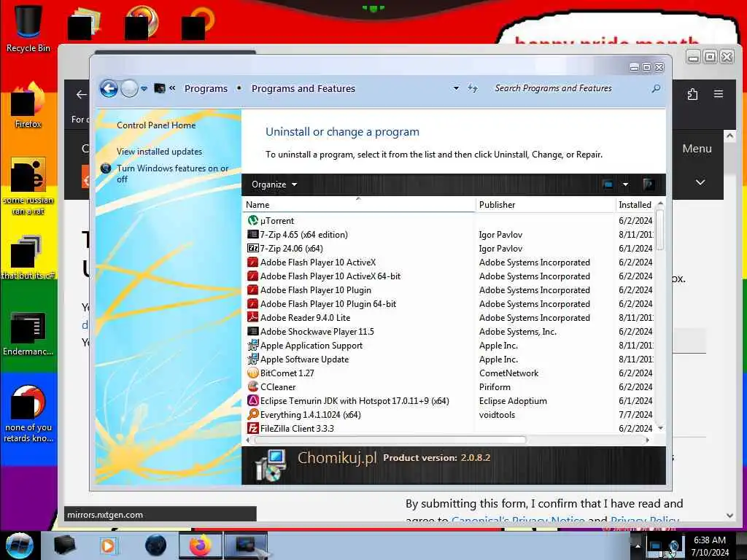Click the help icon in the toolbar
Screen dimensions: 747x560
tap(648, 184)
